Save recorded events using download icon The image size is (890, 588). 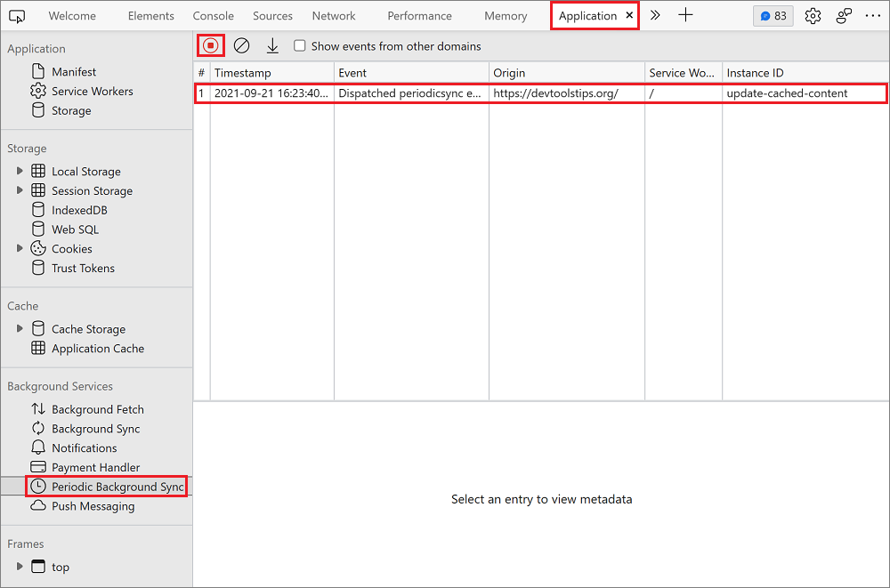tap(272, 45)
